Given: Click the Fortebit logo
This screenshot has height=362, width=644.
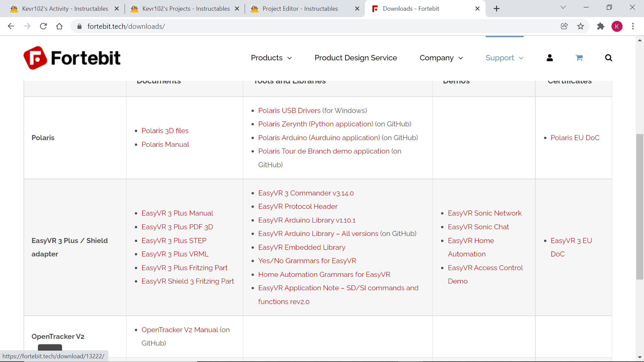Looking at the screenshot, I should point(72,58).
